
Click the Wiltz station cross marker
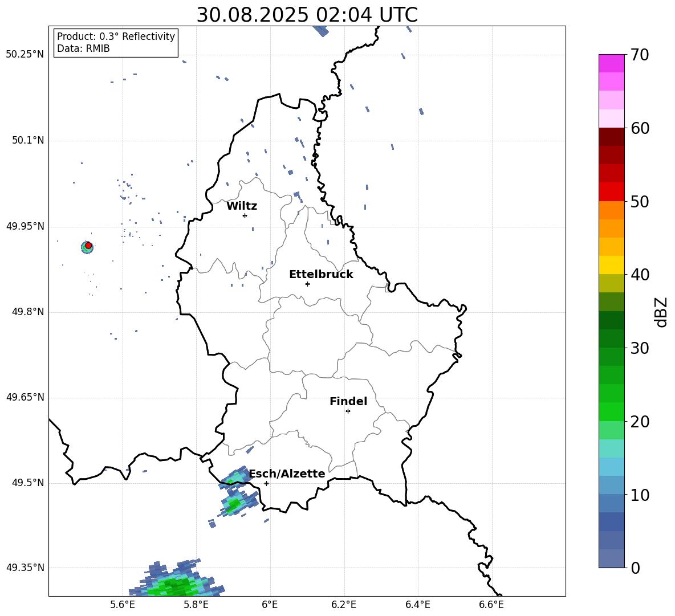tap(245, 215)
